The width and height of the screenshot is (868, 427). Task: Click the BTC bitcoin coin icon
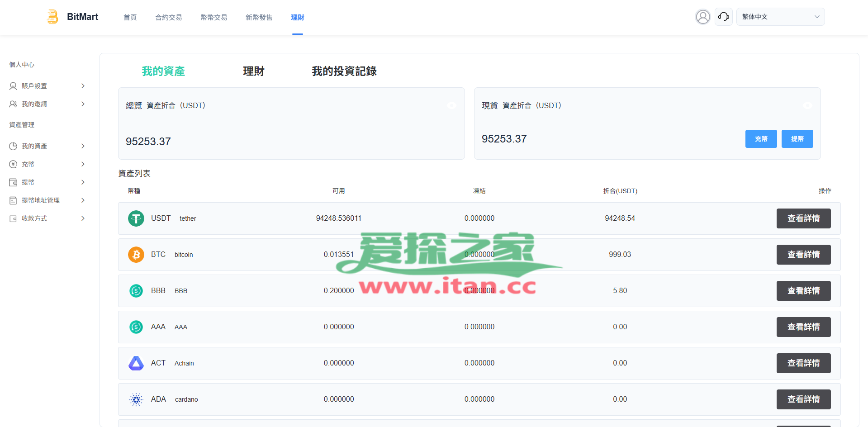tap(136, 255)
